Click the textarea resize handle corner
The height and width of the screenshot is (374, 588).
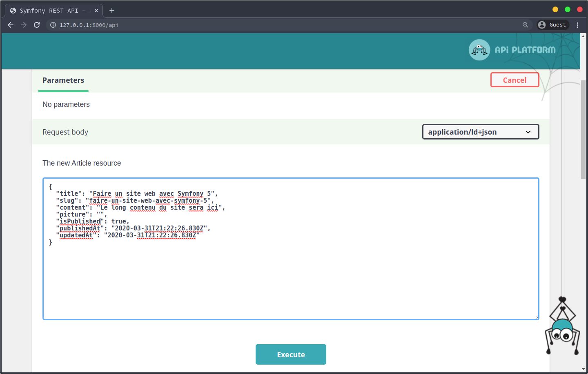[536, 317]
